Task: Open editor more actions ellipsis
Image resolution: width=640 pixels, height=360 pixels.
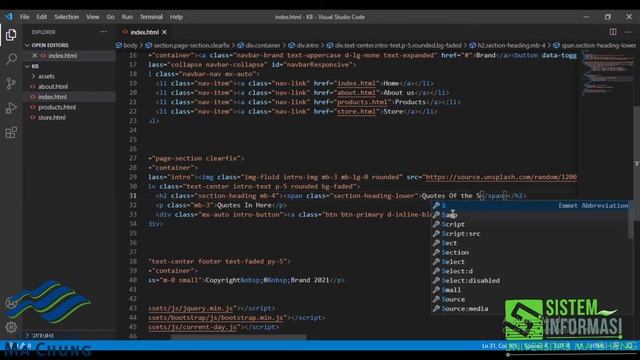Action: [x=628, y=32]
